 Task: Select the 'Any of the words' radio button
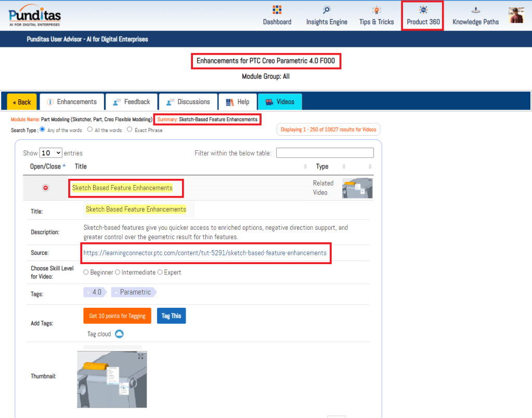coord(43,129)
